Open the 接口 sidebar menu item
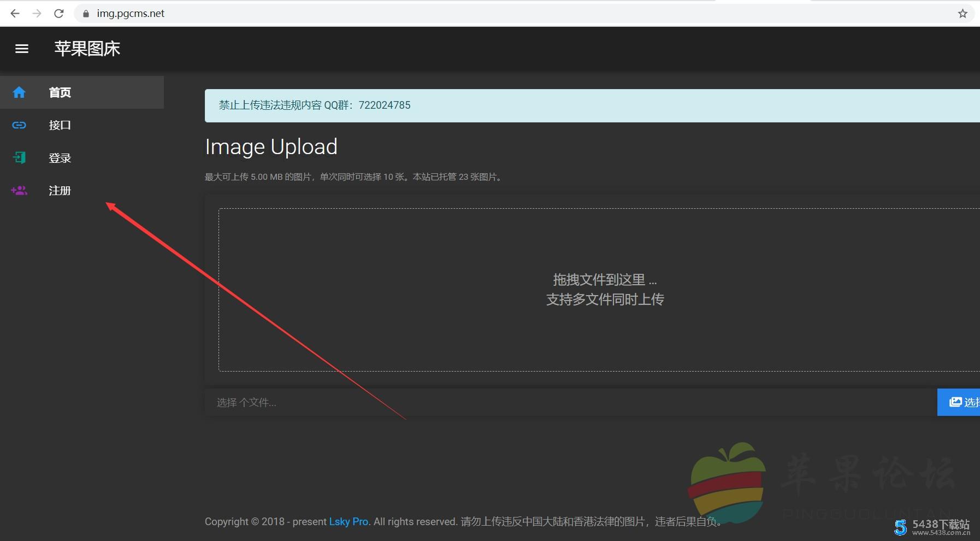 click(x=60, y=125)
